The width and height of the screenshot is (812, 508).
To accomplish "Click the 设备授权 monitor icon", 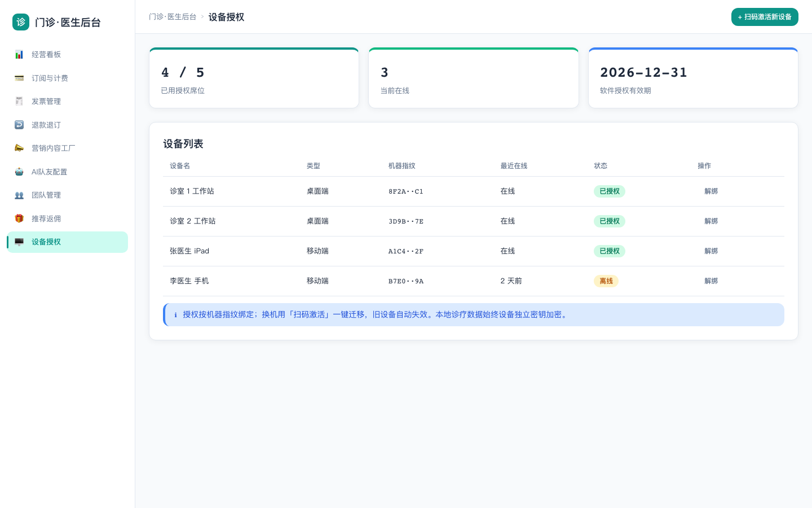I will [x=19, y=242].
